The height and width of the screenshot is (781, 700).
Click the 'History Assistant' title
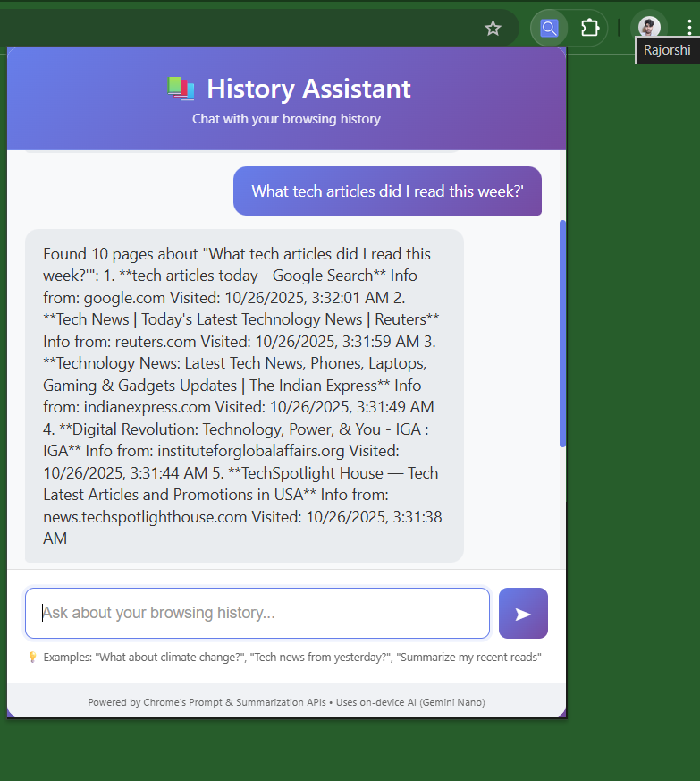tap(308, 89)
